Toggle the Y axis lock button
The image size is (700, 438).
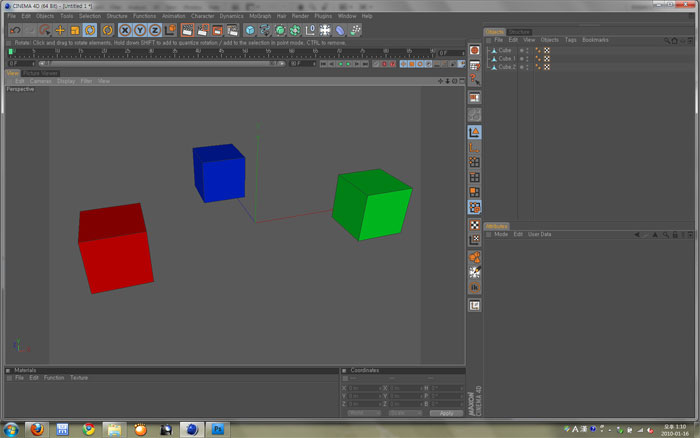[x=140, y=30]
